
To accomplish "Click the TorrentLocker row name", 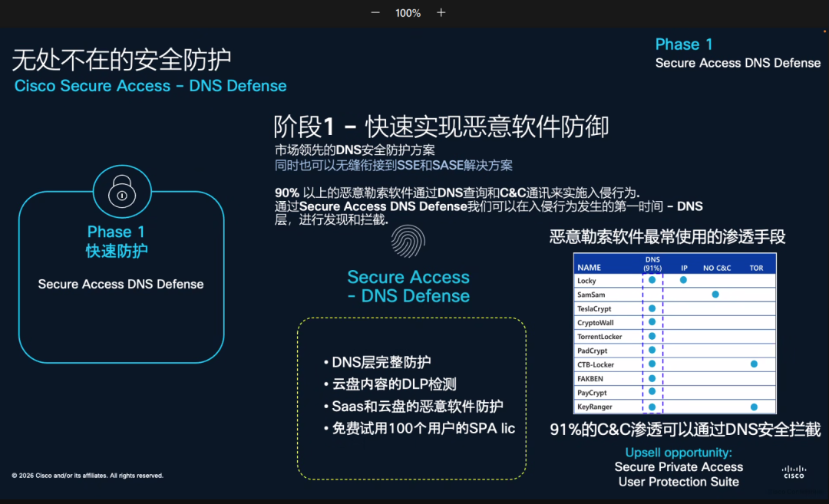I will (x=599, y=337).
